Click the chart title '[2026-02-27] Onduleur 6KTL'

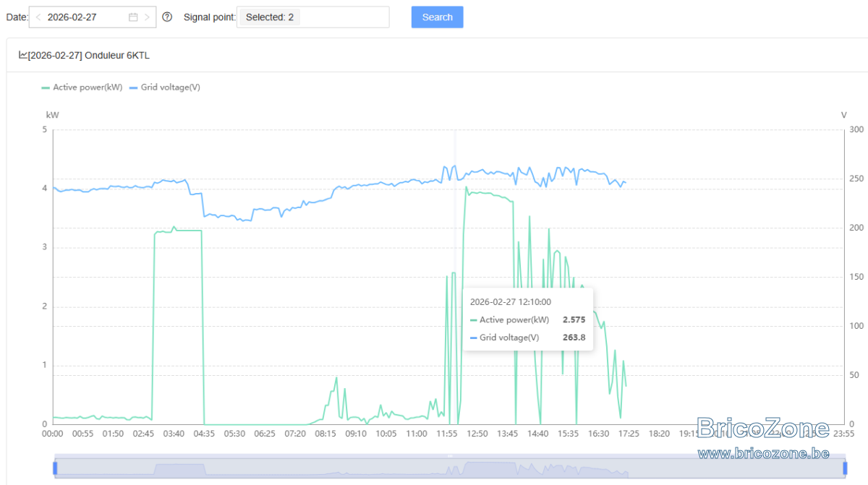pos(89,55)
